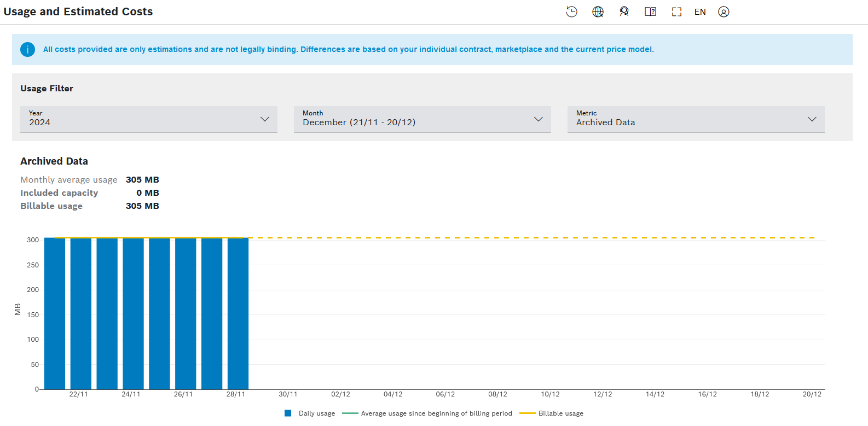Open the history clock icon
The height and width of the screenshot is (426, 868).
(x=571, y=11)
